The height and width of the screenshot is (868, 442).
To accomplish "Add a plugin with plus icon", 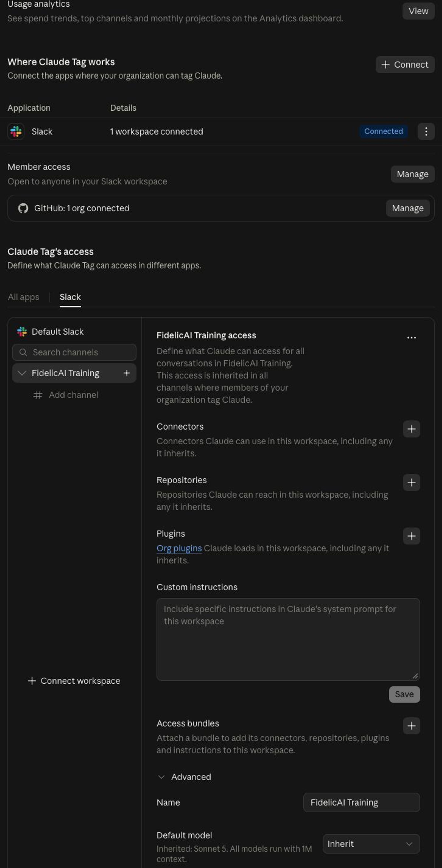I will [411, 536].
